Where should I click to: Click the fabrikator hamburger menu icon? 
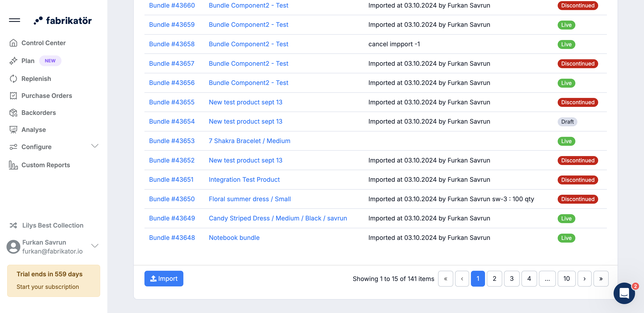pos(15,20)
